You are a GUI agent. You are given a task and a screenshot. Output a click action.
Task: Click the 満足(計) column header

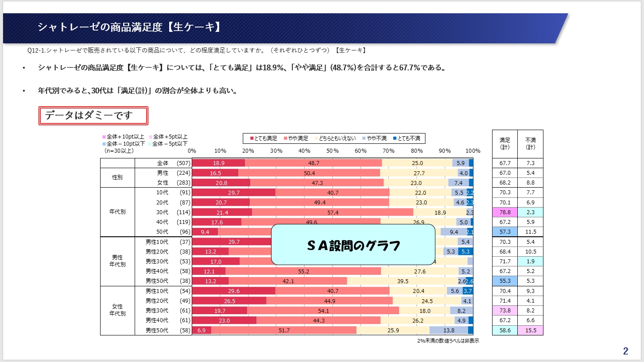[505, 144]
